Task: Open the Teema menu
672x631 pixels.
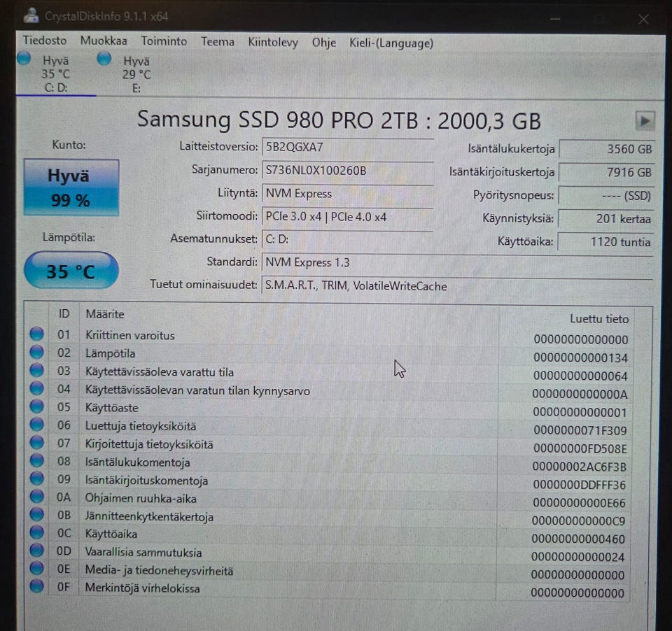Action: point(218,42)
